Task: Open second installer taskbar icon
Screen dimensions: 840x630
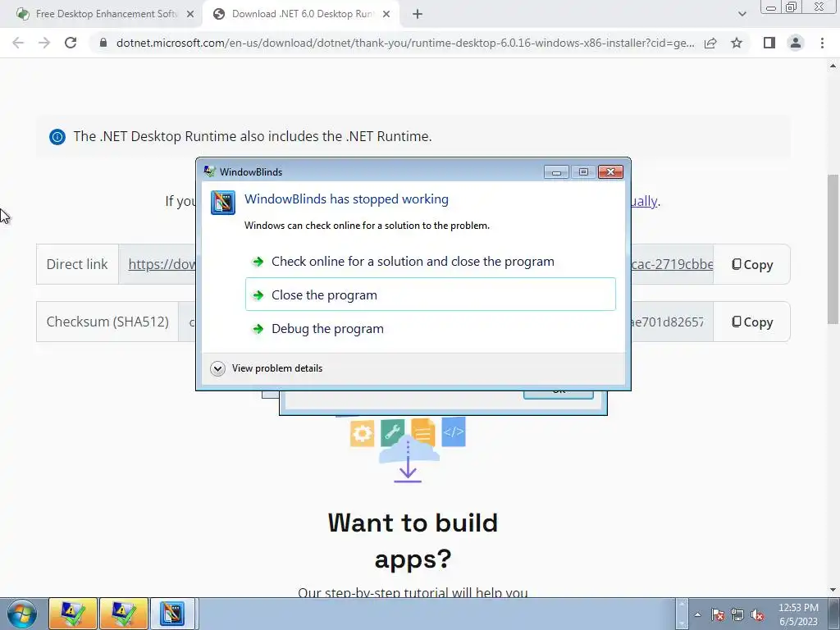Action: (123, 614)
